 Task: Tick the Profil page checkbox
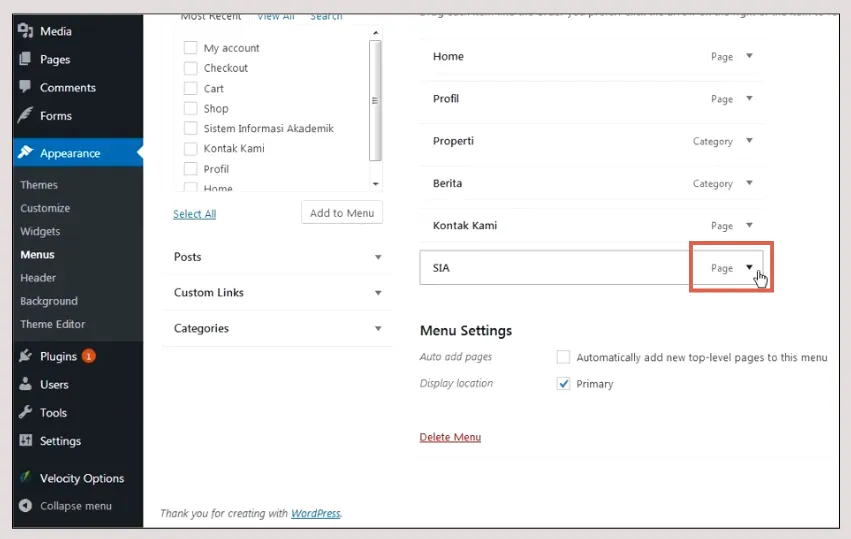190,169
